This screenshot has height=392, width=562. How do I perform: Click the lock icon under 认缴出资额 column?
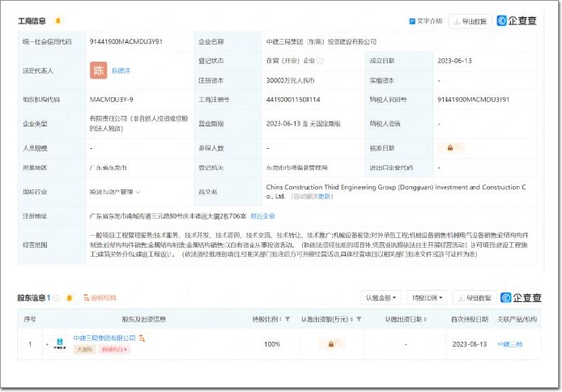[330, 344]
